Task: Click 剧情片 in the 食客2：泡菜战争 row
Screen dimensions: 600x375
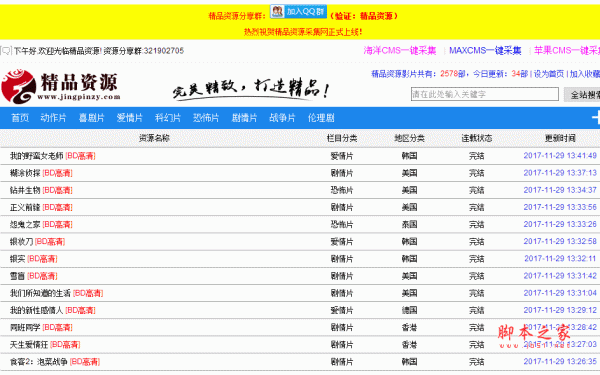Action: [342, 362]
